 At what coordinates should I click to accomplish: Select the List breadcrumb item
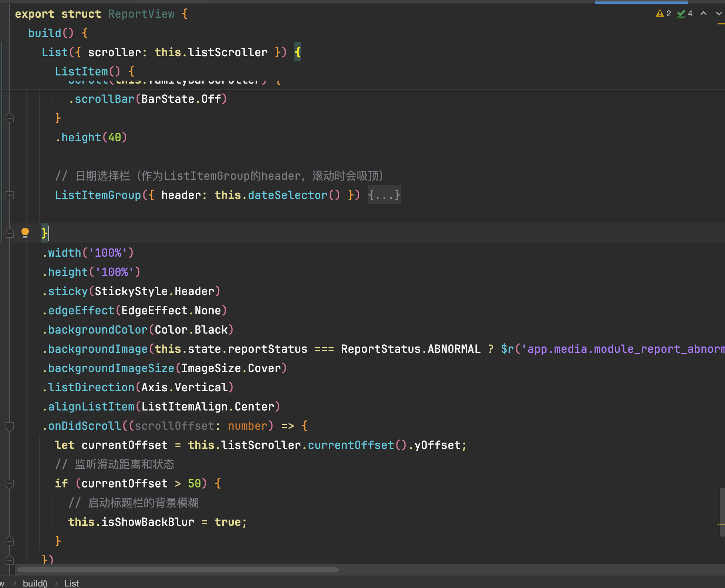tap(71, 583)
